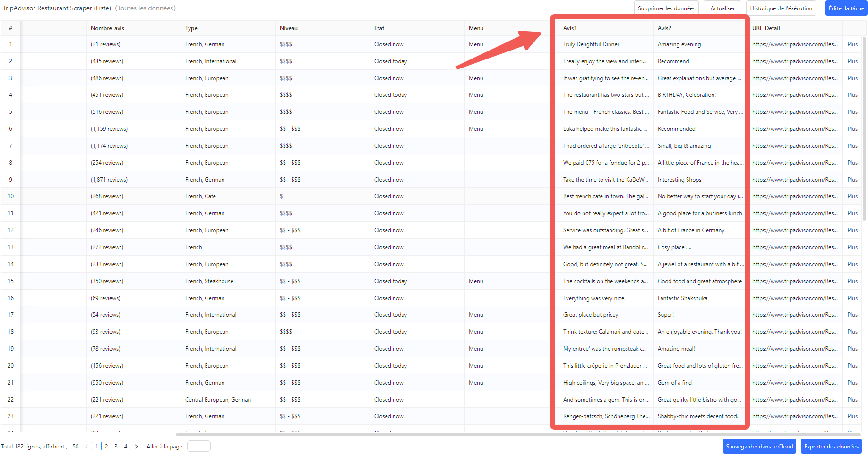Image resolution: width=868 pixels, height=456 pixels.
Task: Open Historique de l'exécution
Action: [x=781, y=8]
